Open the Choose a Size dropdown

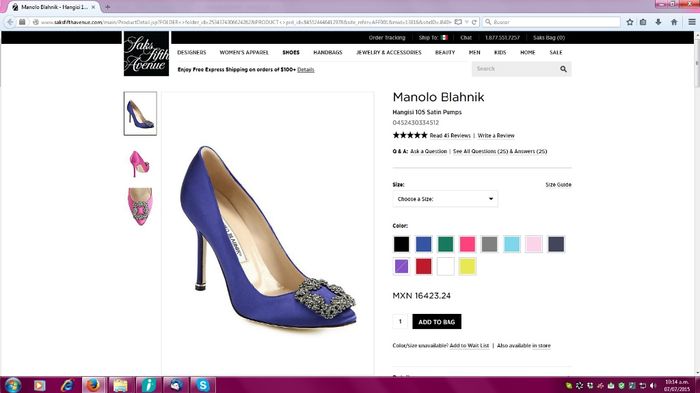[x=445, y=199]
